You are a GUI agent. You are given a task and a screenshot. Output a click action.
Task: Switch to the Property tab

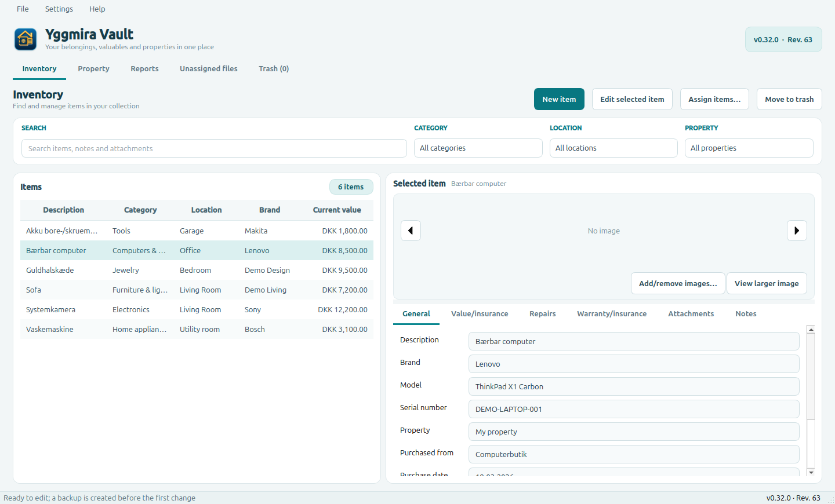[93, 68]
